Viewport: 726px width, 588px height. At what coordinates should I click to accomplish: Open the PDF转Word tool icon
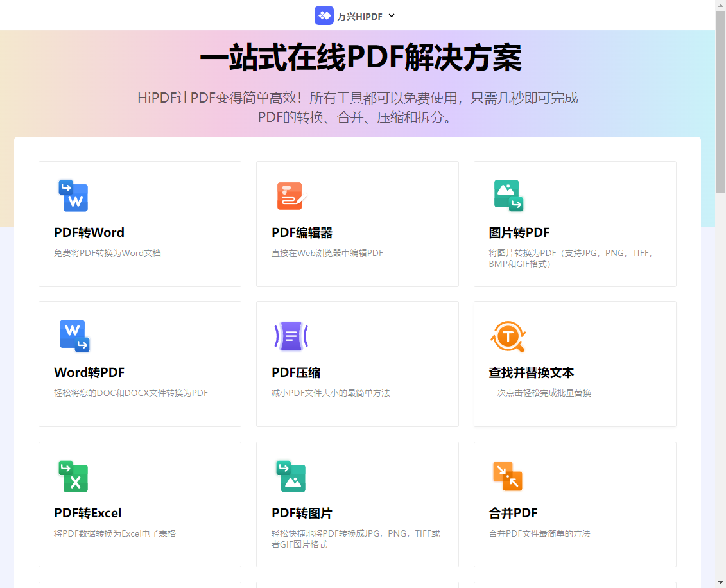coord(73,196)
